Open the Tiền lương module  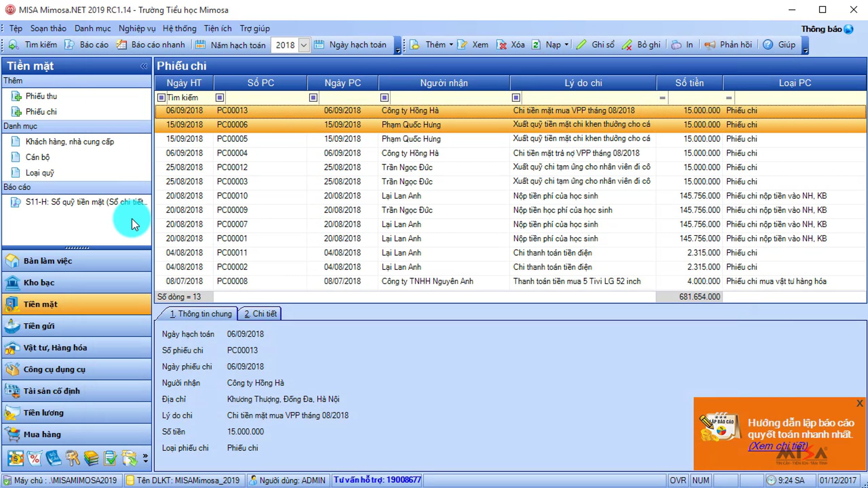point(77,413)
